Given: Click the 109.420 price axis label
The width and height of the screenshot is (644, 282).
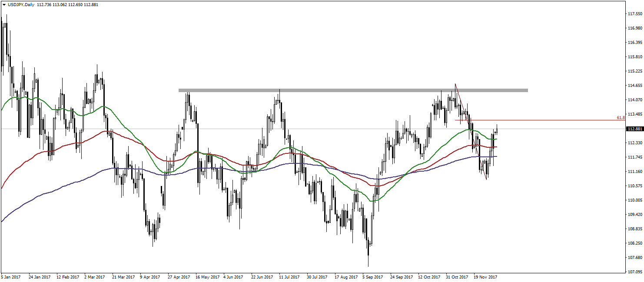Looking at the screenshot, I should coord(635,215).
